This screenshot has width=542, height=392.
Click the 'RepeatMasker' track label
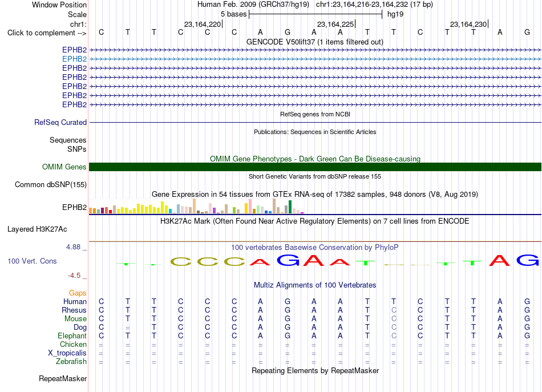tap(63, 379)
